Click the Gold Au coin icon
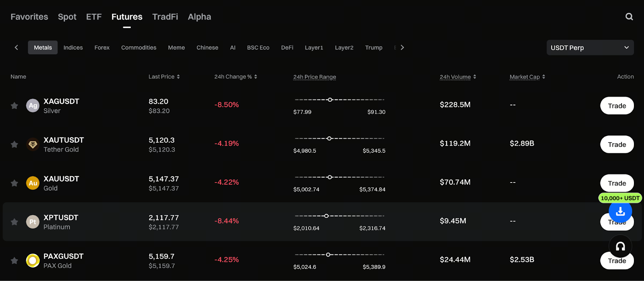The image size is (644, 281). coord(33,183)
